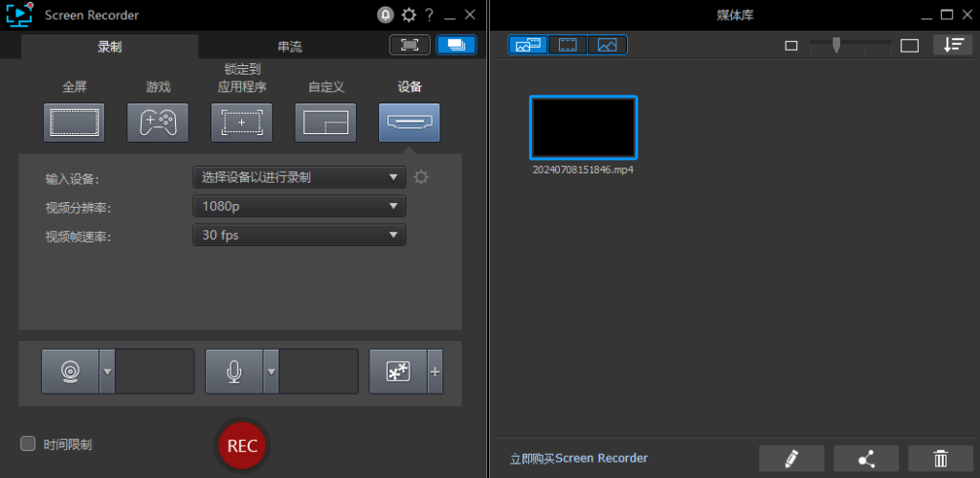Viewport: 980px width, 478px height.
Task: Open help question mark icon
Action: click(x=430, y=15)
